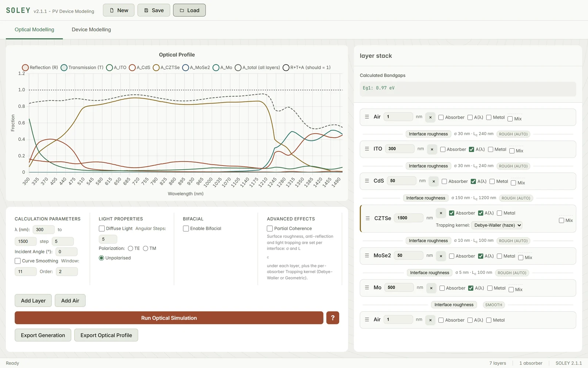Click the Save toolbar button
This screenshot has width=588, height=368.
(x=154, y=10)
